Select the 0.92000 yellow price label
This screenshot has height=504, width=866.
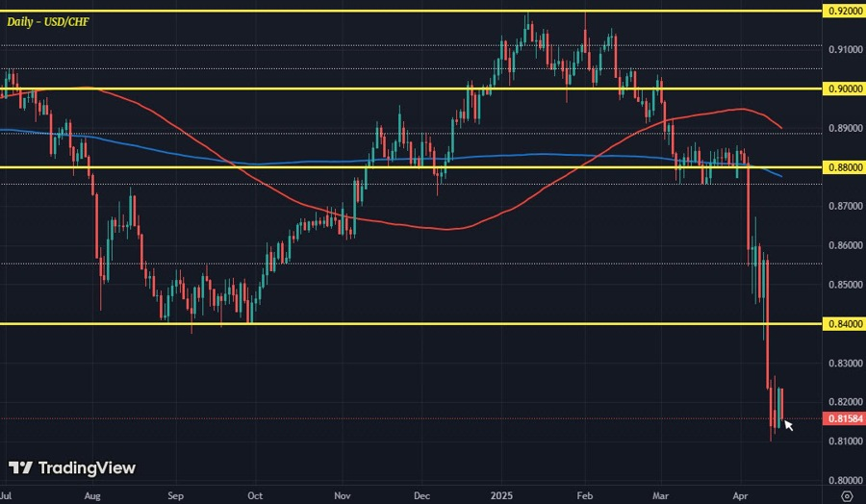[x=843, y=11]
